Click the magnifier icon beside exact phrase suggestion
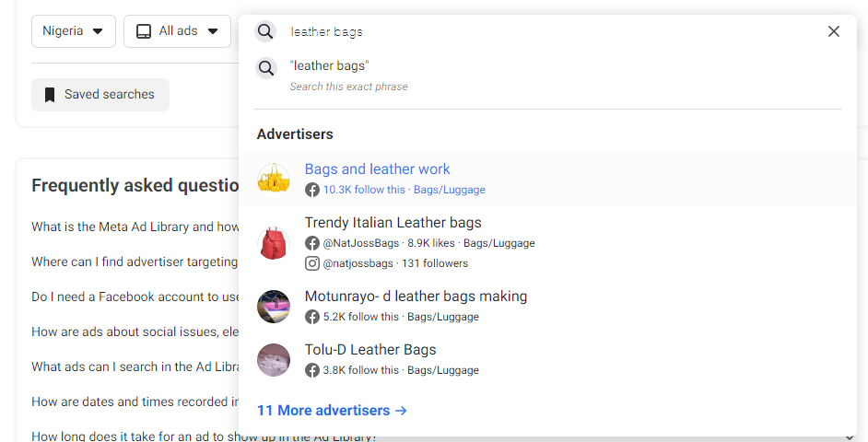 click(x=266, y=68)
